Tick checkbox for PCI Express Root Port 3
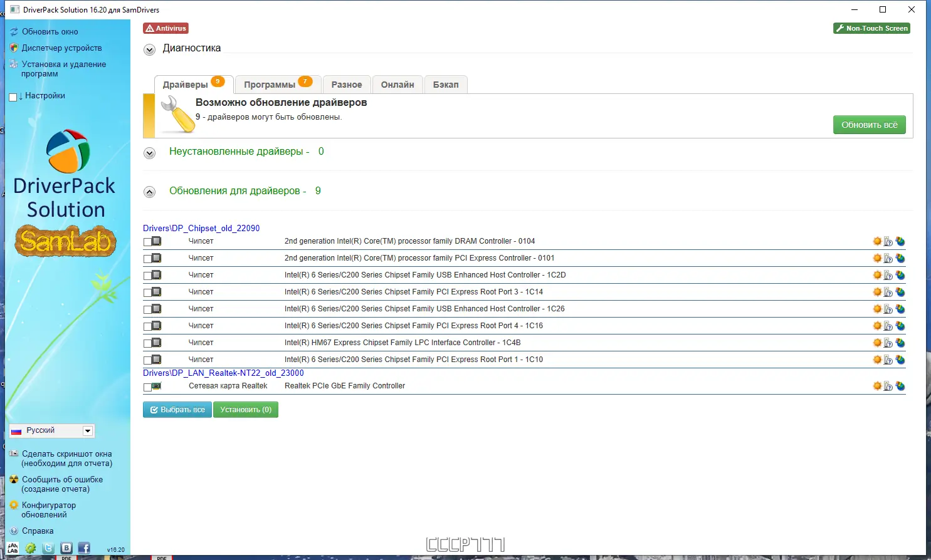This screenshot has width=931, height=560. pos(147,293)
